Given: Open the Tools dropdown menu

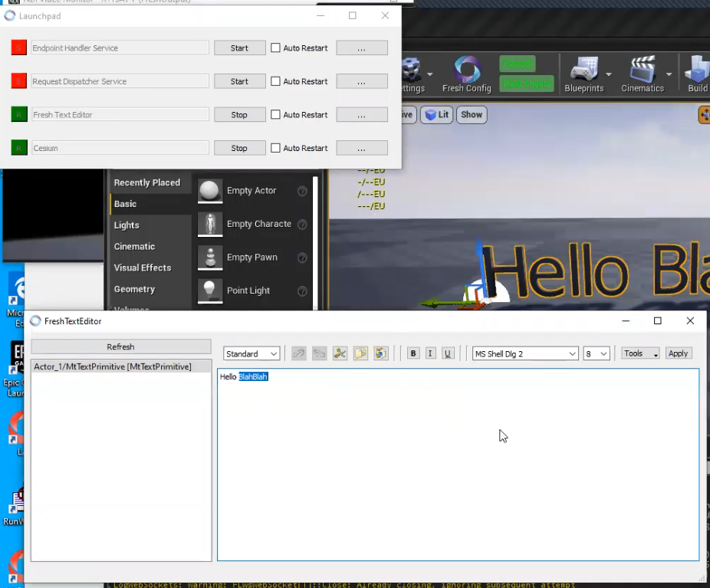Looking at the screenshot, I should 640,353.
